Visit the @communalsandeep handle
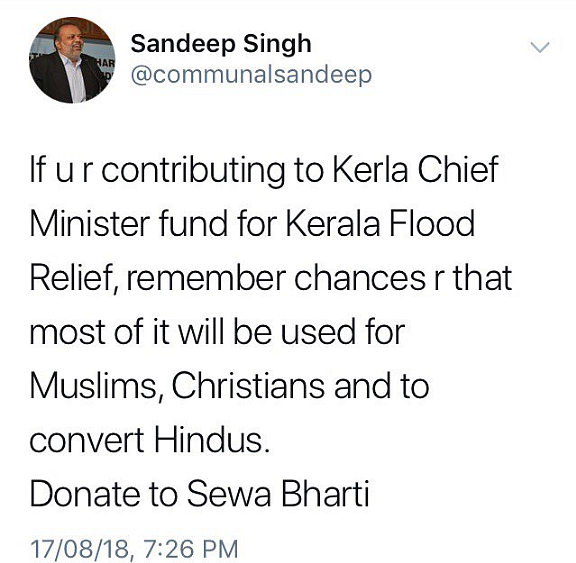 coord(251,76)
